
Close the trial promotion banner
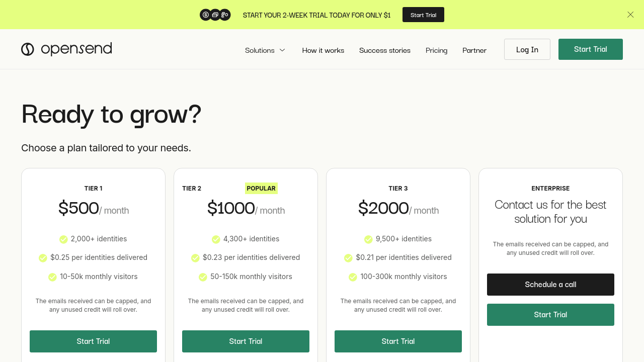coord(630,15)
